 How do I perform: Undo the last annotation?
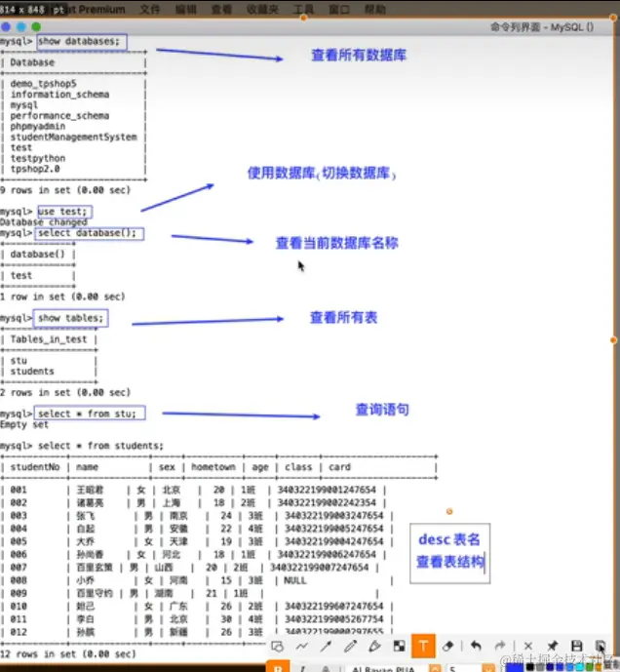click(476, 646)
